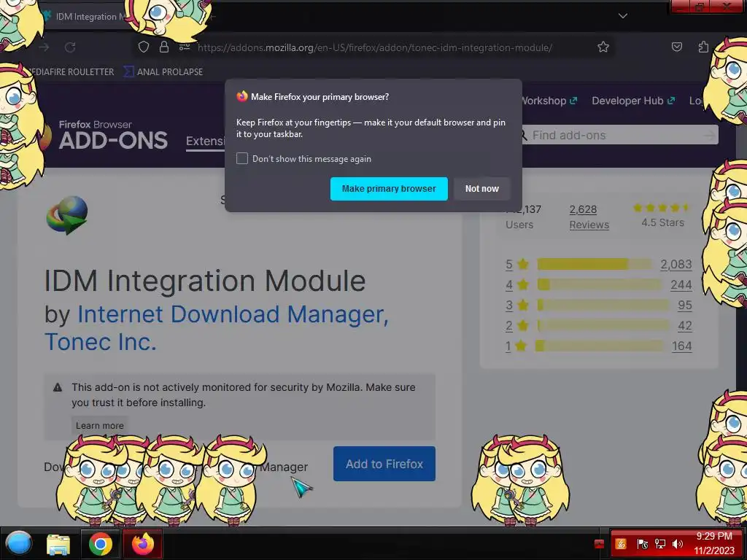Reload the page with refresh icon
The height and width of the screenshot is (560, 747).
[70, 47]
